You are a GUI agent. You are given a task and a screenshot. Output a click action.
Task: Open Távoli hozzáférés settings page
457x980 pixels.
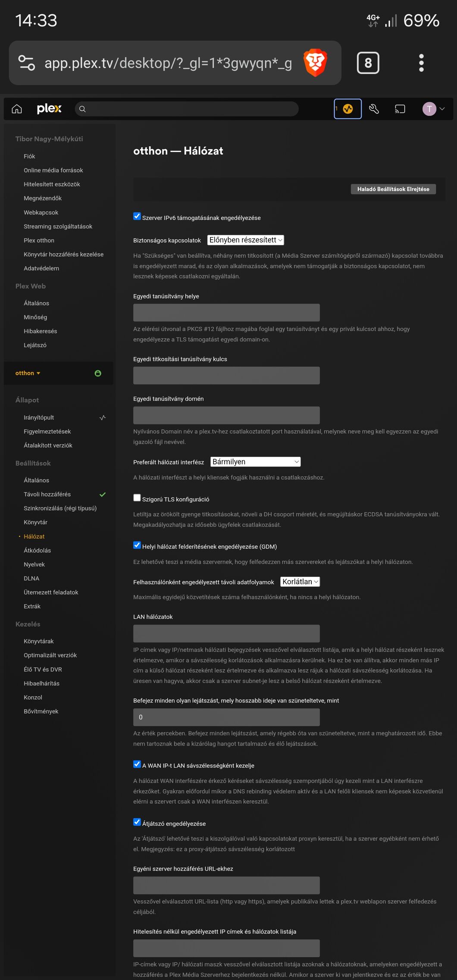[47, 495]
